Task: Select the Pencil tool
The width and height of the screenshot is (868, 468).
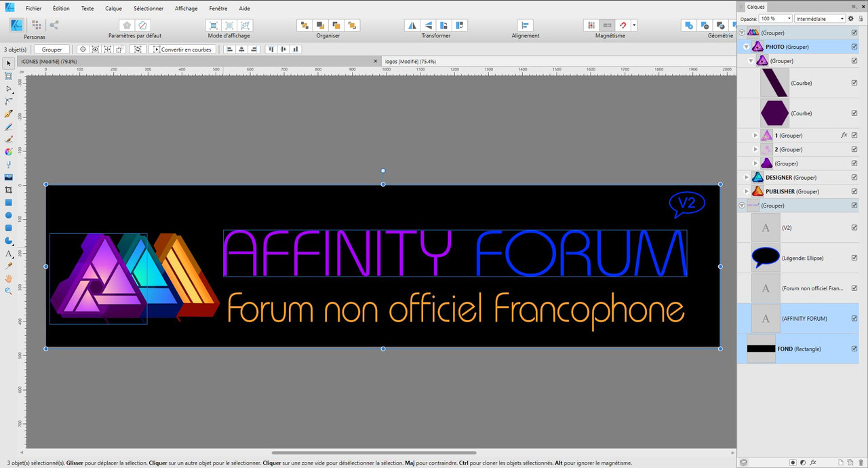Action: tap(9, 127)
